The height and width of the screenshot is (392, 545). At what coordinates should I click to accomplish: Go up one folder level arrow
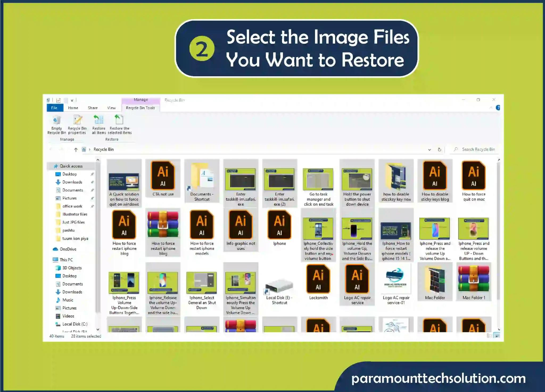76,150
